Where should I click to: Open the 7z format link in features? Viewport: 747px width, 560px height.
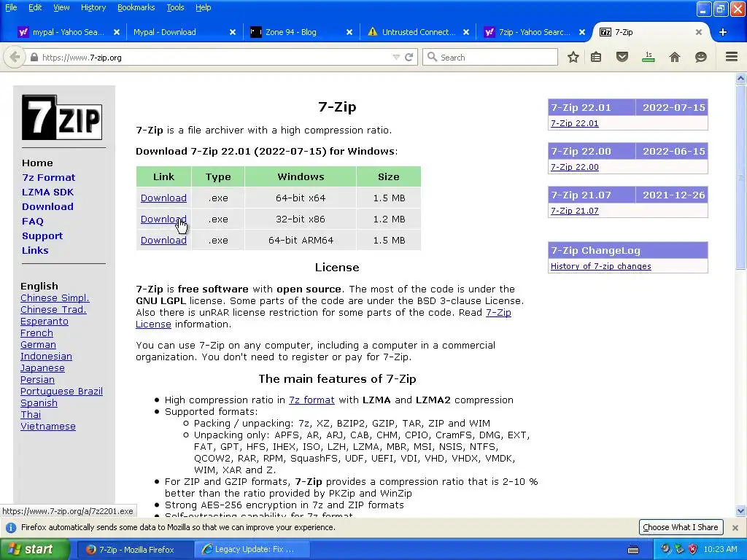(x=311, y=400)
